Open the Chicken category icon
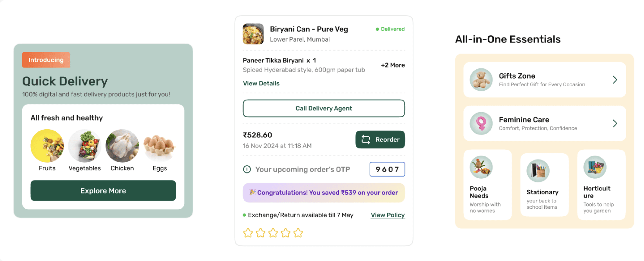The height and width of the screenshot is (261, 644). pyautogui.click(x=122, y=146)
